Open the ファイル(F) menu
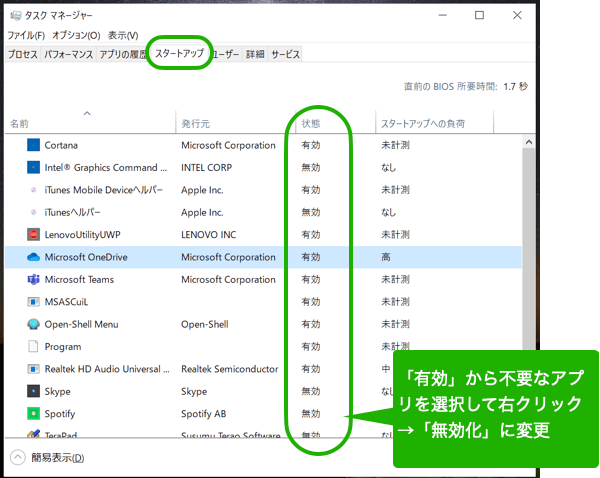The image size is (600, 478). point(26,35)
